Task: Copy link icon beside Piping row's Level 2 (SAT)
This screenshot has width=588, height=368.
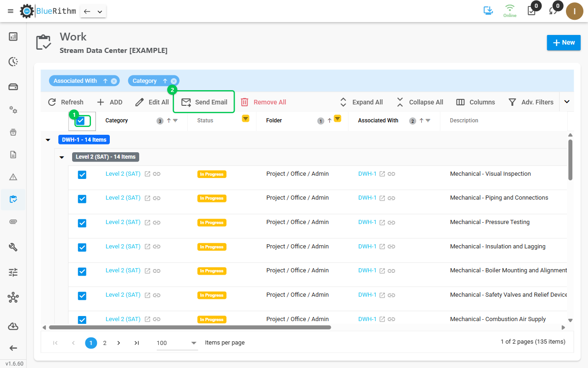Action: pos(157,198)
